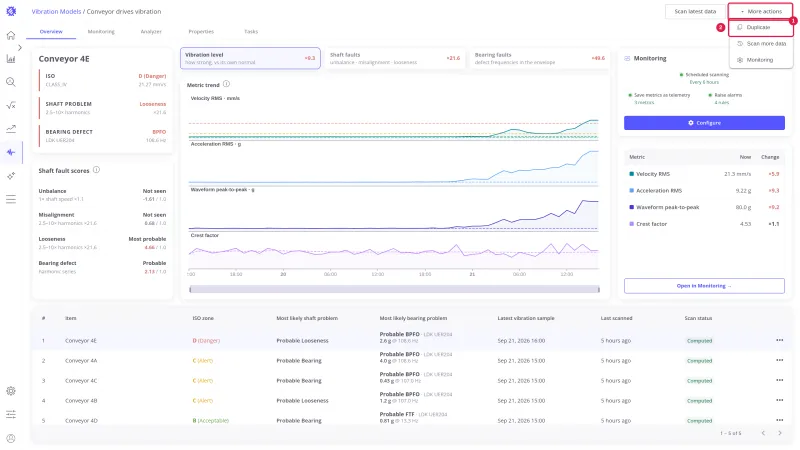Select Duplicate from More actions menu
The height and width of the screenshot is (450, 800).
(761, 28)
